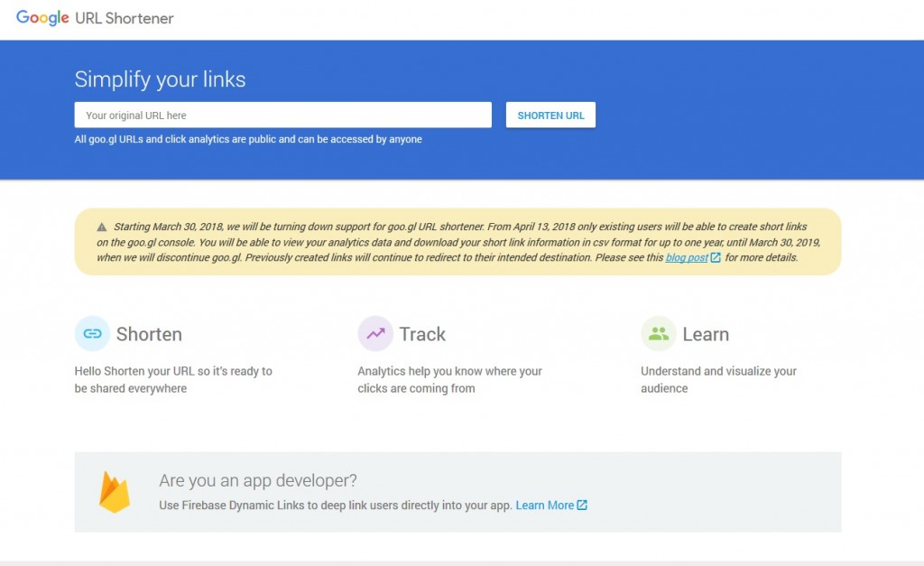Viewport: 924px width, 566px height.
Task: Click the Google logo in the header
Action: tap(42, 18)
